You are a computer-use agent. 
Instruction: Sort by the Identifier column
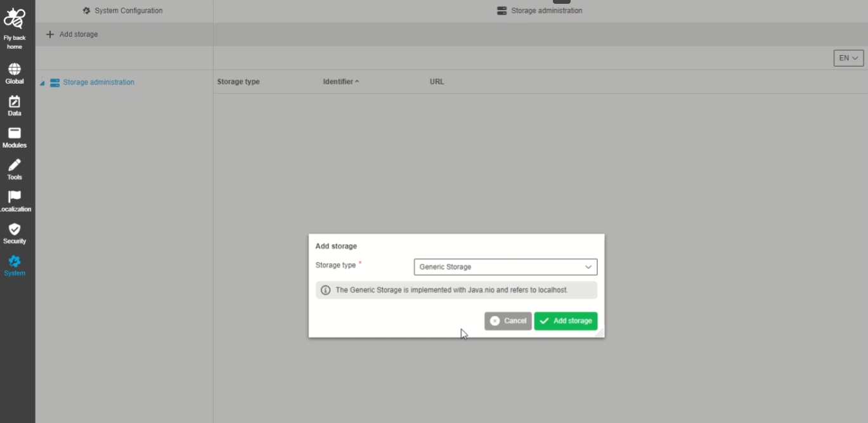[x=340, y=82]
